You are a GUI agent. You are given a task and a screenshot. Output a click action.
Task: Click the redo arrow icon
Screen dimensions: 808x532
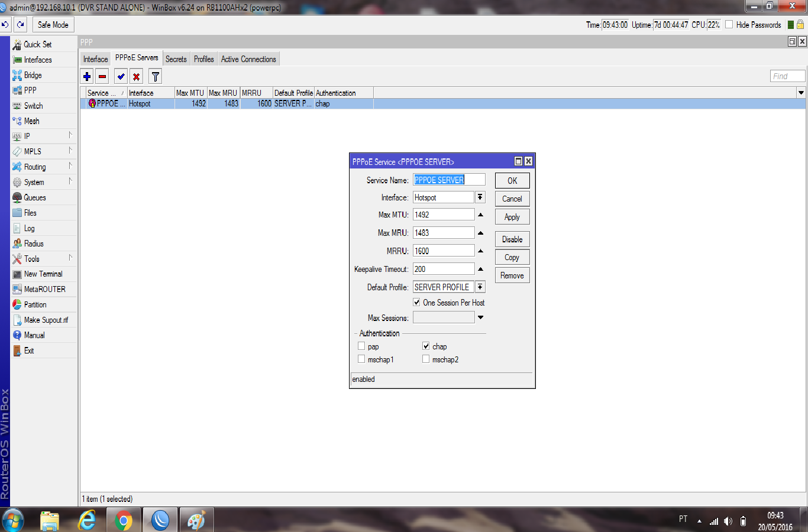tap(21, 24)
